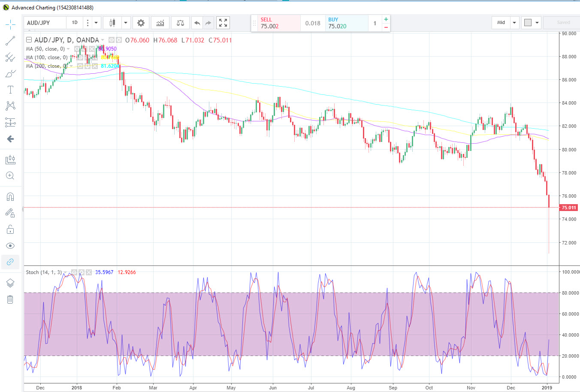Activate the magnet snap mode

(x=10, y=196)
